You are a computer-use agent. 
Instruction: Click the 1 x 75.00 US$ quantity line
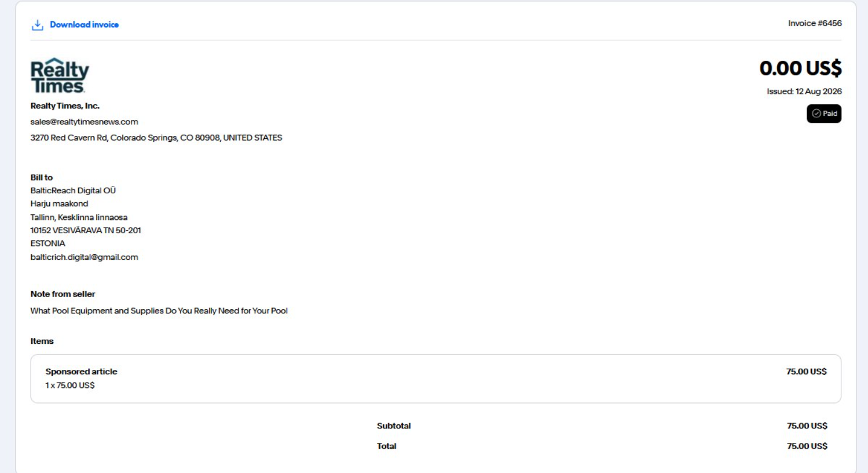(69, 386)
